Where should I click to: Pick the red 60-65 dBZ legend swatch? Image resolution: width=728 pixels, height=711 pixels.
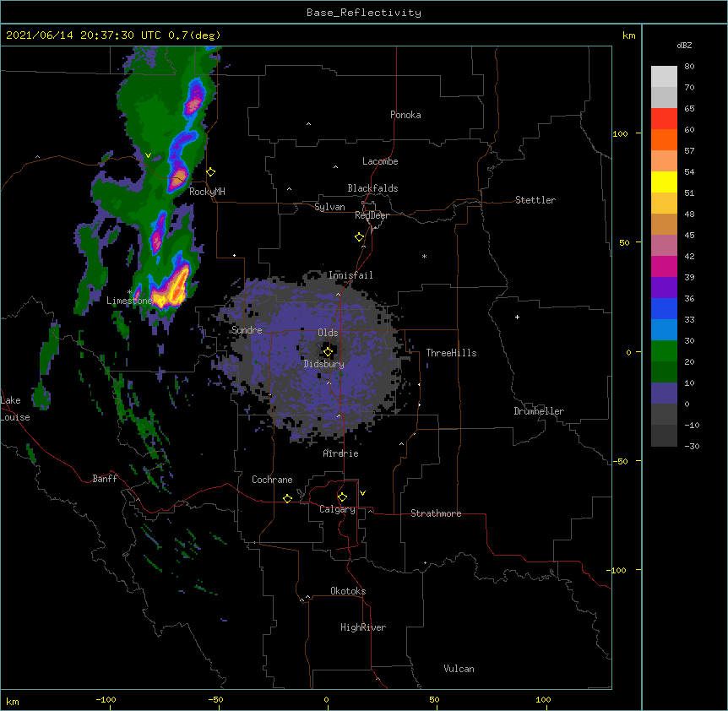[664, 119]
